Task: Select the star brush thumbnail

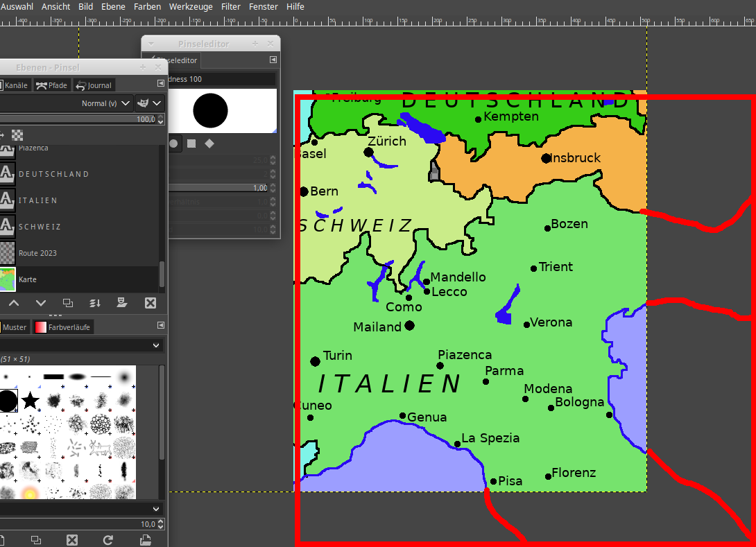Action: pyautogui.click(x=30, y=400)
